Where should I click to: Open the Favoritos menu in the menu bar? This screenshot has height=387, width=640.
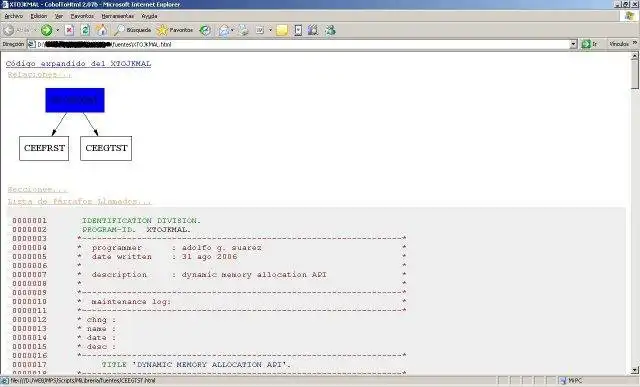tap(82, 16)
